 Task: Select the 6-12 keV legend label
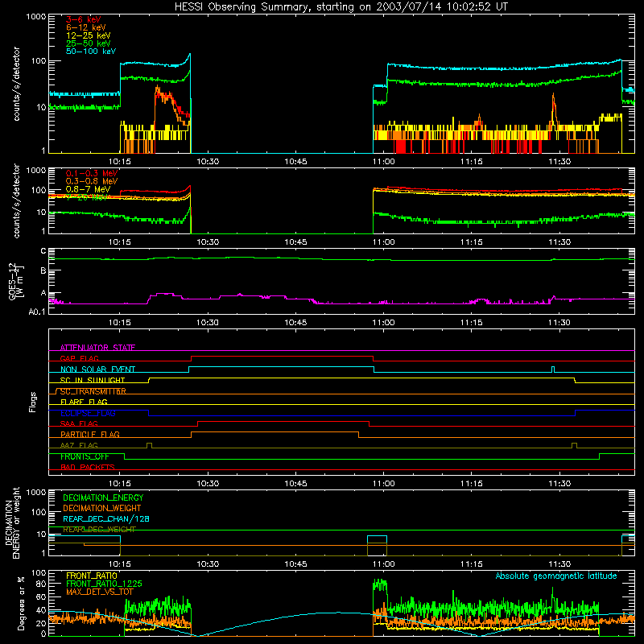pyautogui.click(x=86, y=27)
